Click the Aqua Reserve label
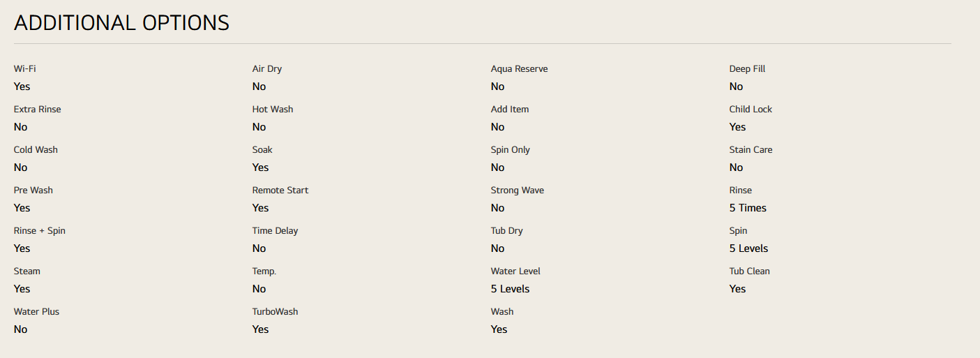The height and width of the screenshot is (358, 980). coord(519,69)
